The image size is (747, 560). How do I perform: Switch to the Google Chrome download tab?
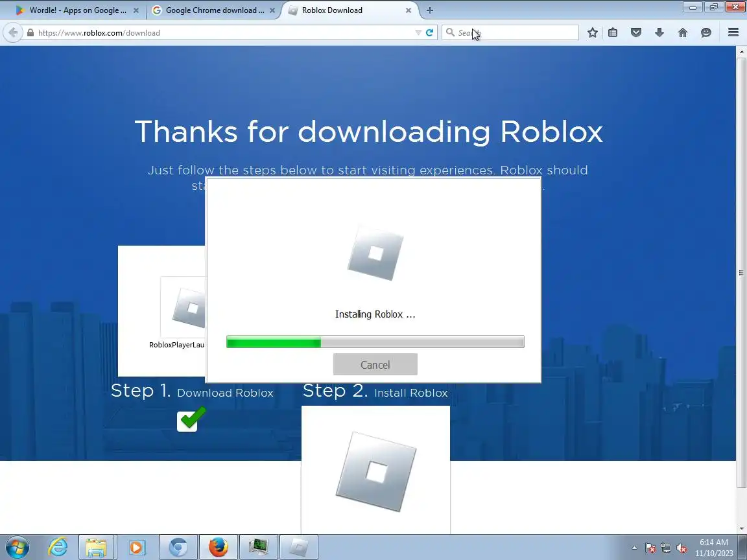tap(213, 10)
